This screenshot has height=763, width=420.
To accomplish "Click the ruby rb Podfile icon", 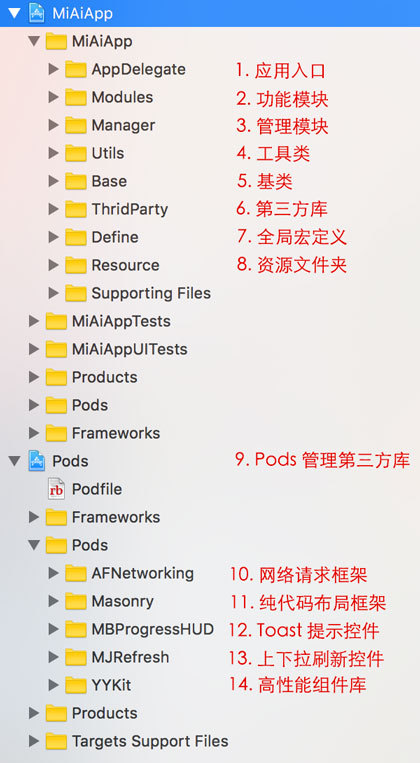I will click(x=56, y=489).
